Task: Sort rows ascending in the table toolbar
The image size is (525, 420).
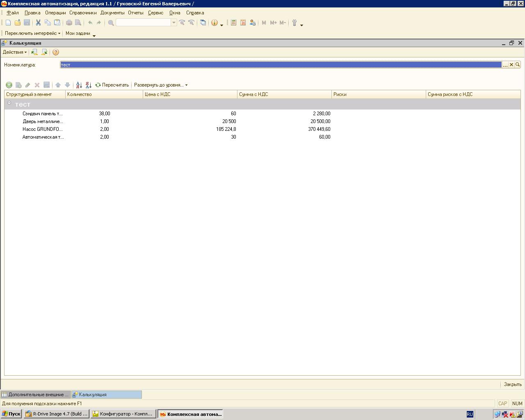Action: (x=79, y=85)
